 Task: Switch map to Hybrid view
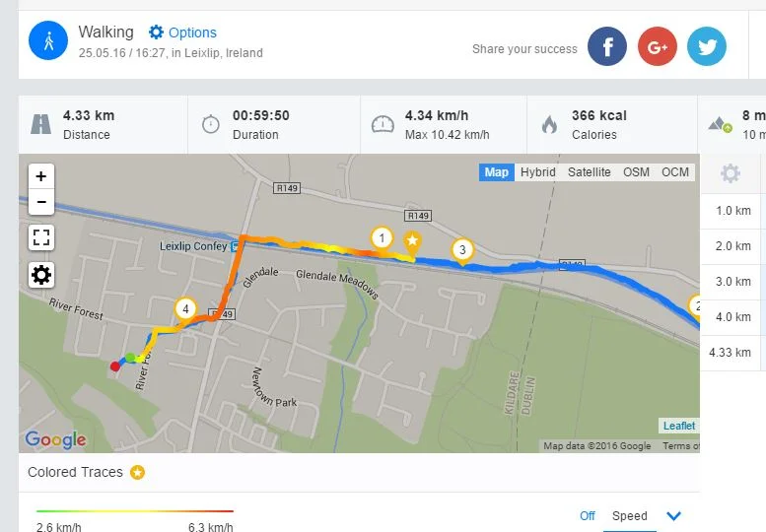538,172
